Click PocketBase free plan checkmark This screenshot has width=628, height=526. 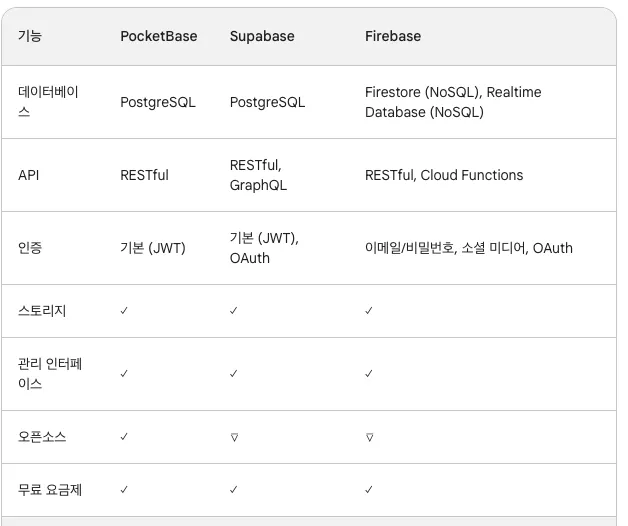click(124, 489)
